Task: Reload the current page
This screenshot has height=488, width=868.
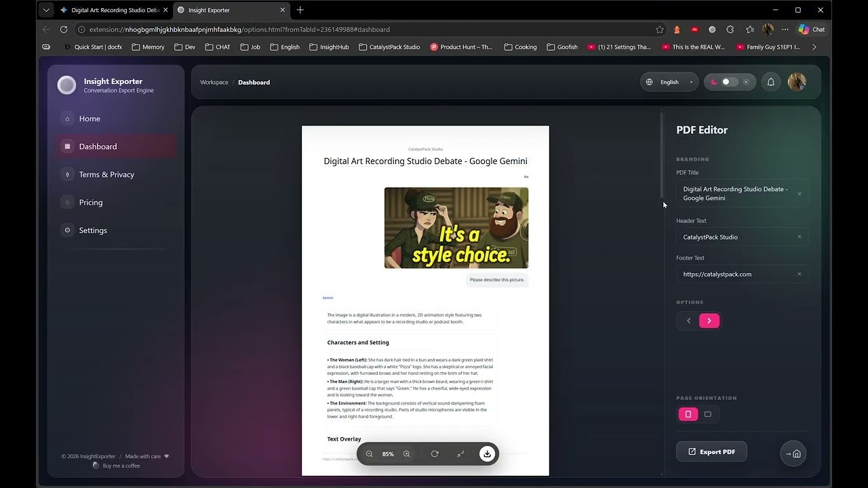Action: click(64, 29)
